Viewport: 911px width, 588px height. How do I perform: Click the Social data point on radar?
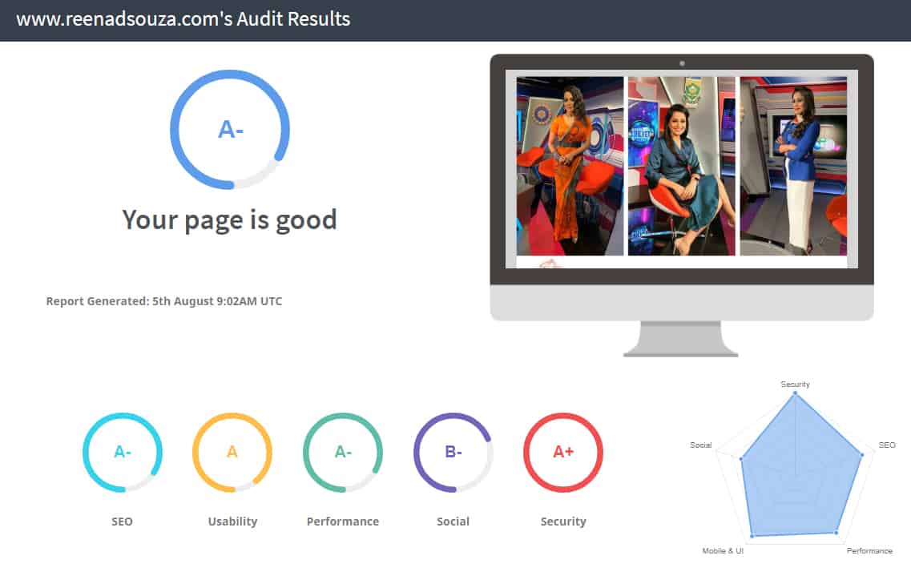(741, 459)
